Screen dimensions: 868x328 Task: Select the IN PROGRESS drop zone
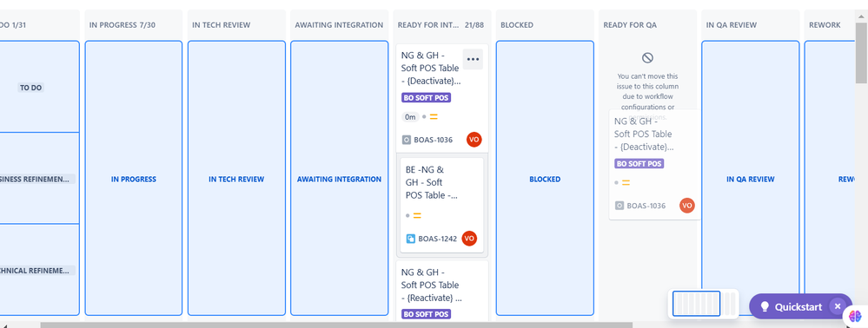[x=134, y=178]
